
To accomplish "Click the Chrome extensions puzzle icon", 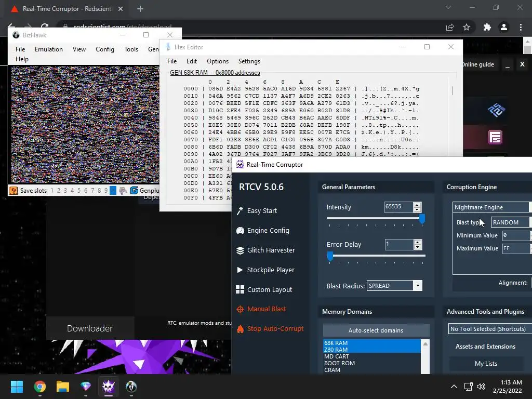I will coord(487,27).
